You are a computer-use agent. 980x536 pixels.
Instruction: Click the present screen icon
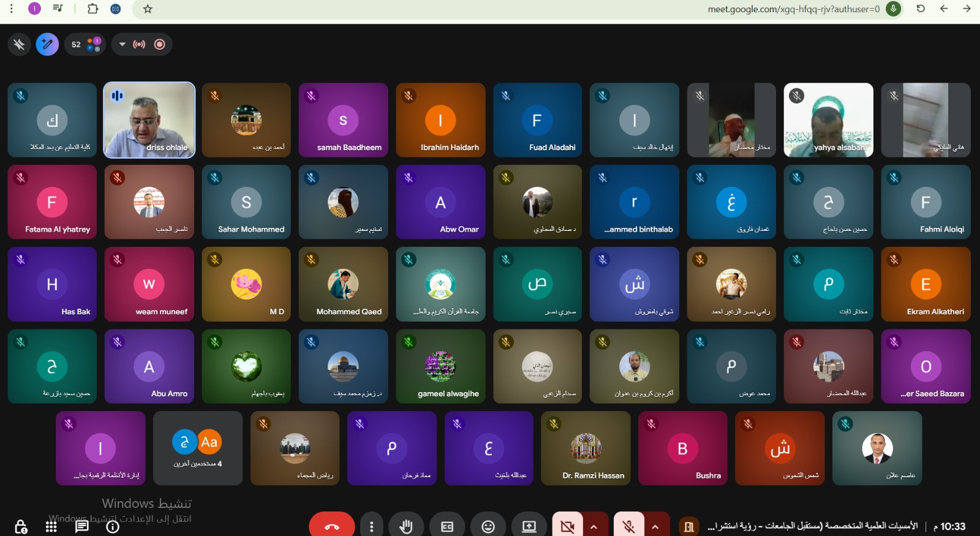click(529, 526)
